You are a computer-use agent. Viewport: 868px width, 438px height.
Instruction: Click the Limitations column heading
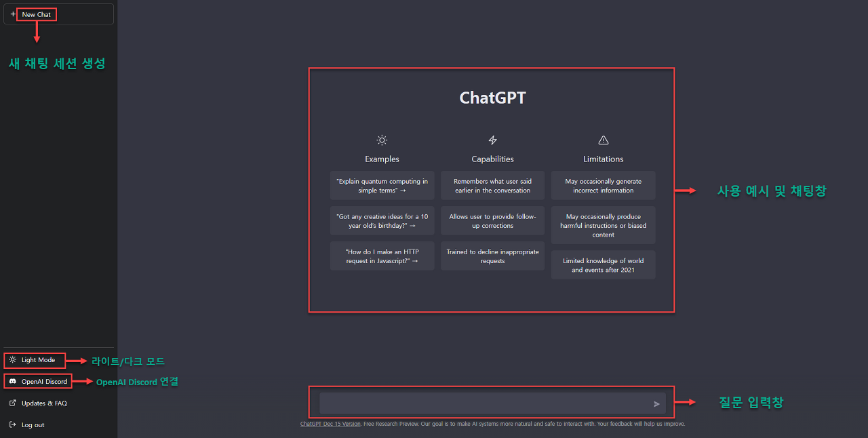[604, 159]
